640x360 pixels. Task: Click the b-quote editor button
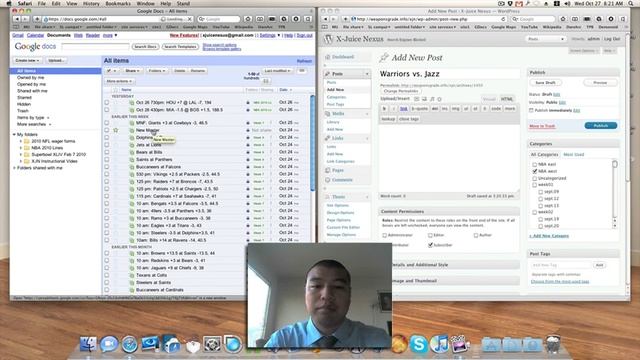click(x=419, y=109)
